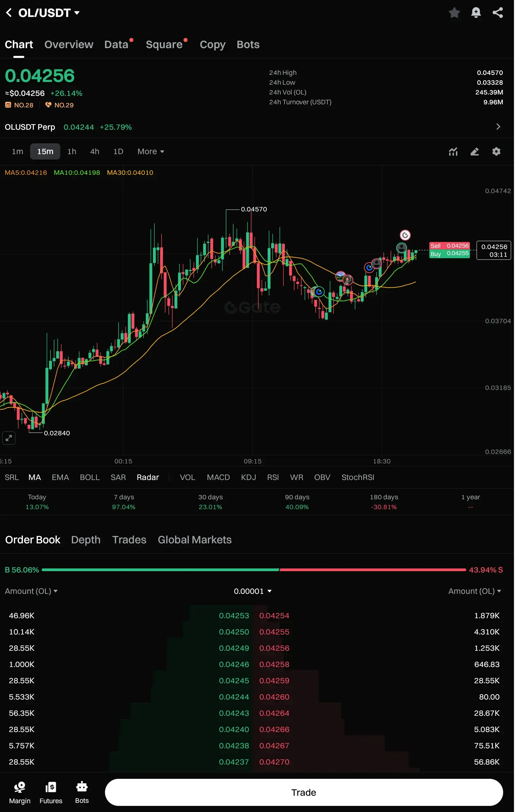Screen dimensions: 515x812
Task: Select the ask price 0.04254
Action: pos(274,616)
